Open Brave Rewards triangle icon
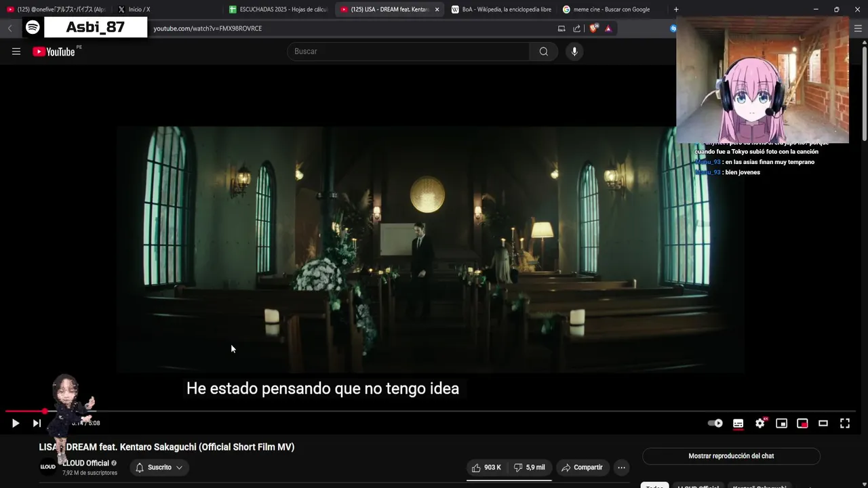The height and width of the screenshot is (488, 868). click(x=608, y=28)
